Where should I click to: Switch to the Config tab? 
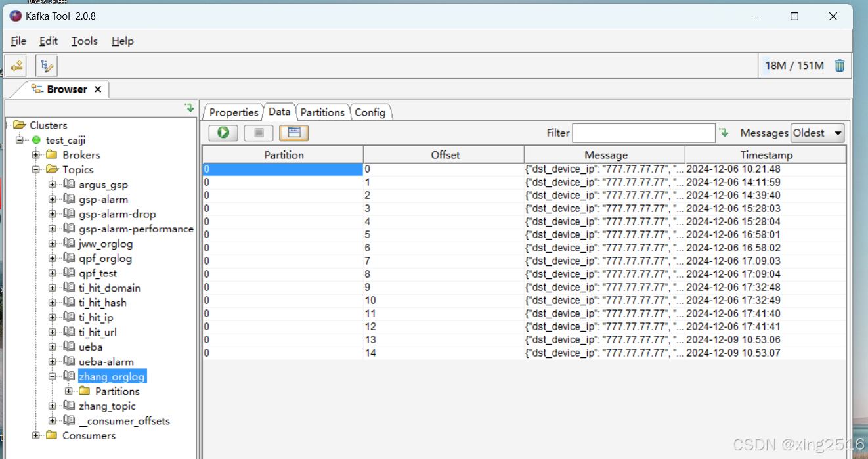[370, 112]
